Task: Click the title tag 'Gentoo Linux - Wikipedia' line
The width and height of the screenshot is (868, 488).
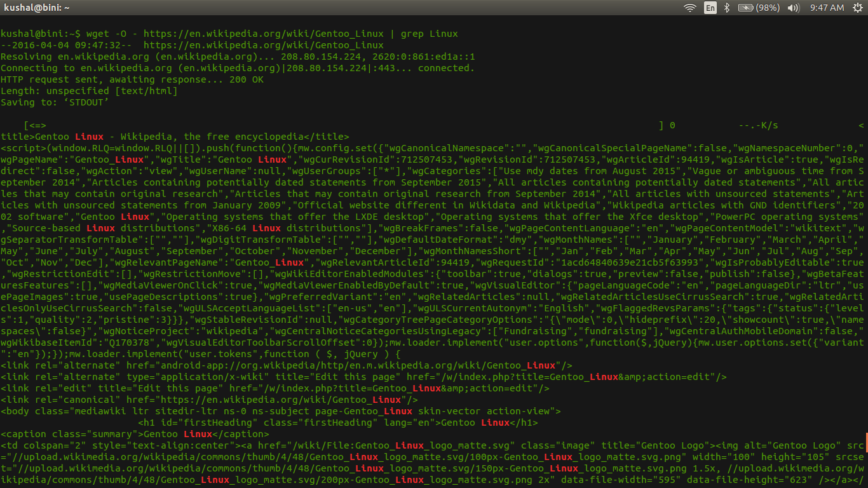Action: [x=175, y=137]
